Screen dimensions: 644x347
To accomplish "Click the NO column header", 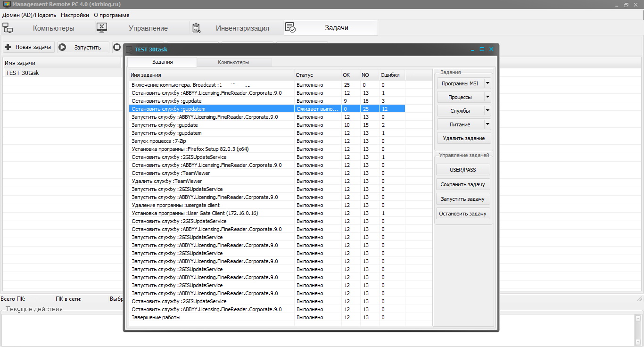I will (x=370, y=75).
